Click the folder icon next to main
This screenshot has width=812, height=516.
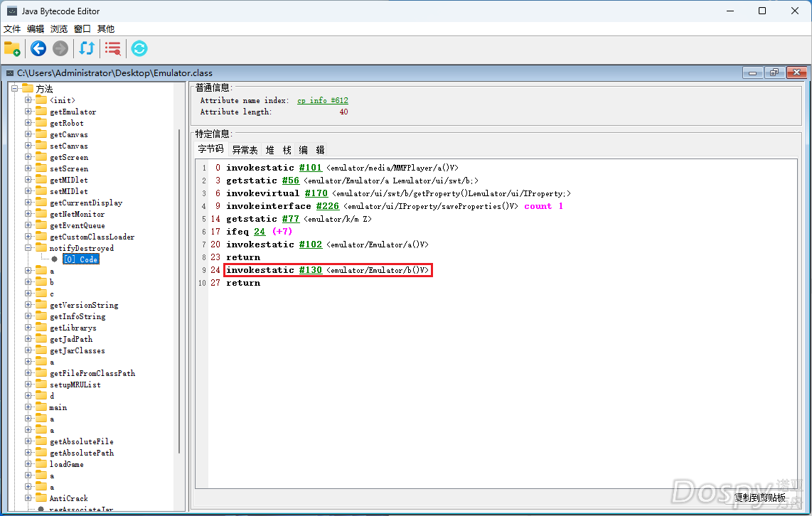(41, 407)
